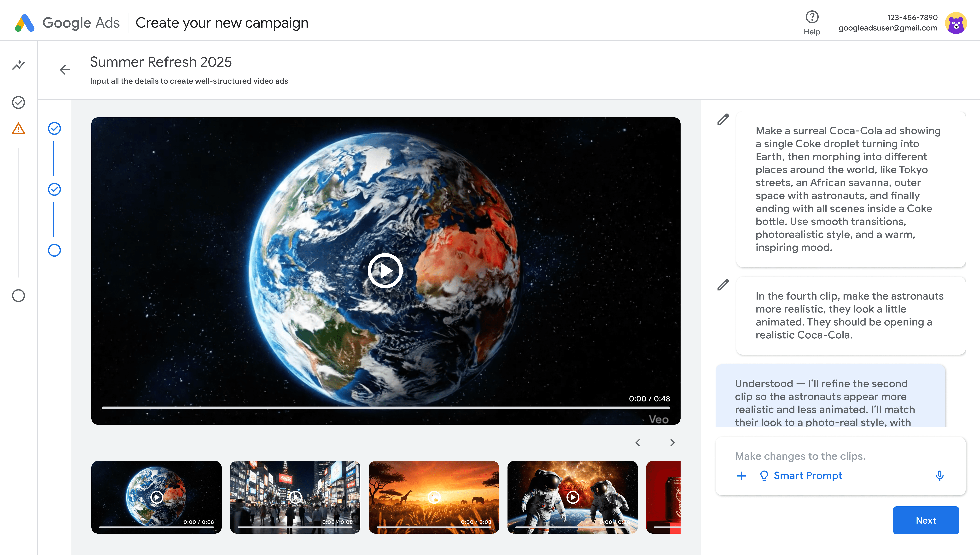
Task: Open the purple bear account avatar
Action: 956,23
